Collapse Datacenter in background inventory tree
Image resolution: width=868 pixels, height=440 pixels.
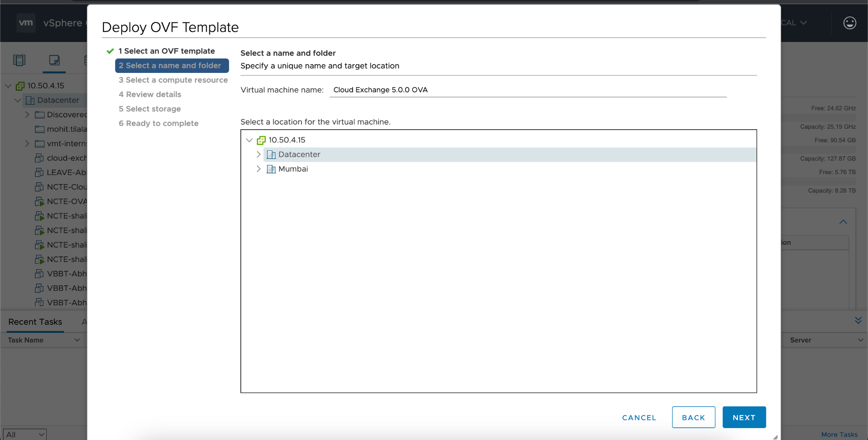pyautogui.click(x=18, y=100)
